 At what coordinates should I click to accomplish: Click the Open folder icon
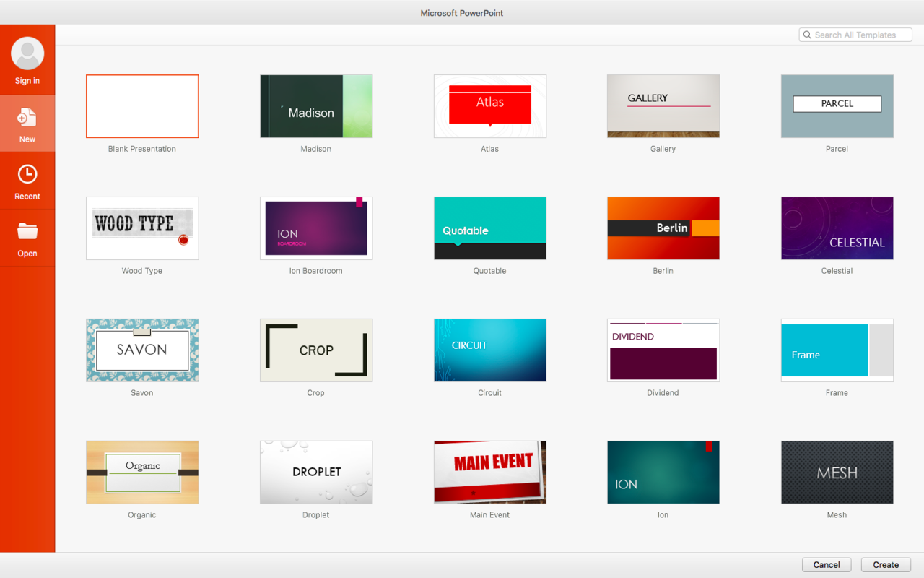point(27,231)
